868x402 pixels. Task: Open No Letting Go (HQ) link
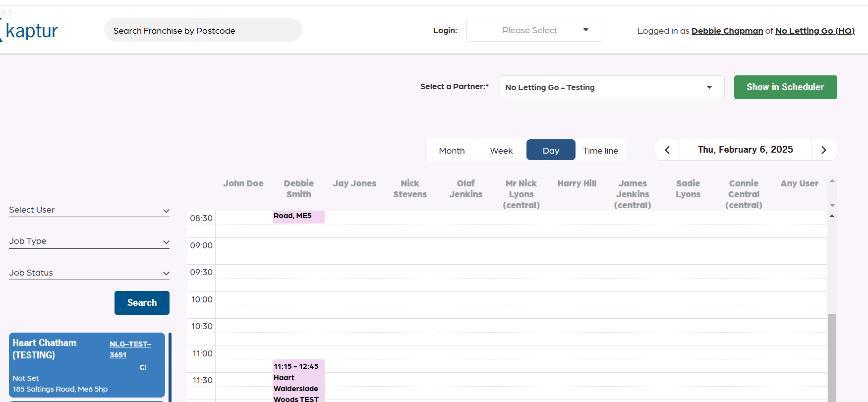[815, 31]
